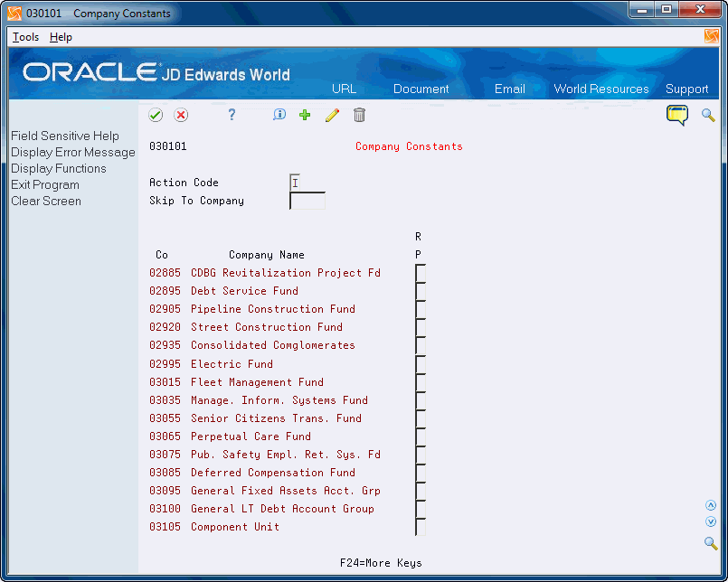Image resolution: width=728 pixels, height=582 pixels.
Task: Click the Inquire info bubble icon
Action: point(279,115)
